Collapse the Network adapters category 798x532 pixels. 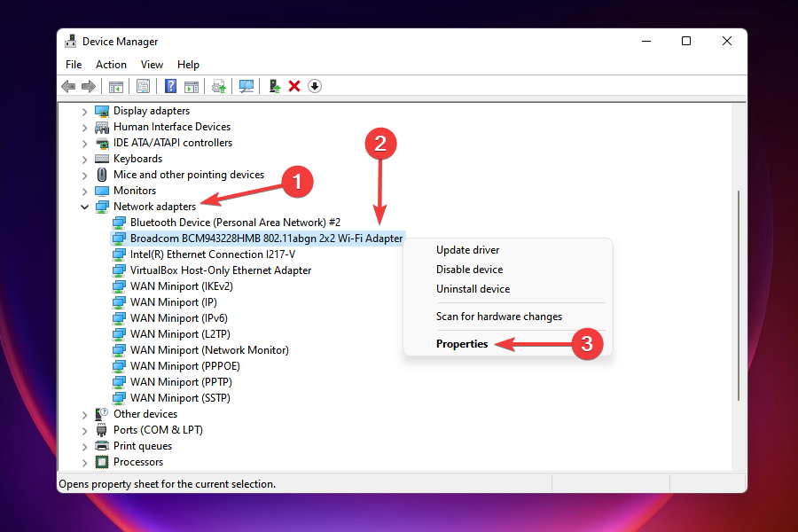[x=84, y=206]
